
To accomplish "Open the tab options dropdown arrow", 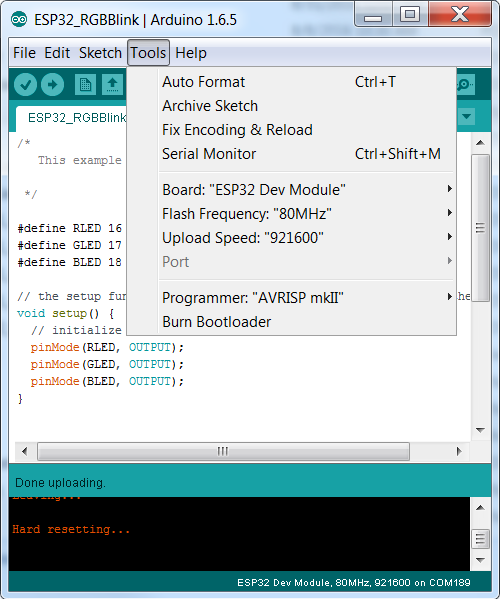I will point(467,116).
